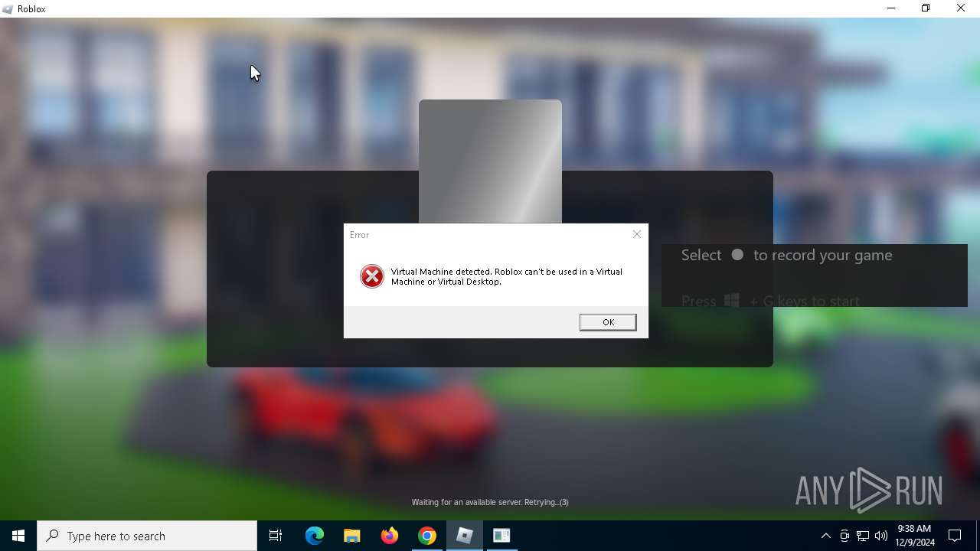Open the volume control tray icon
The height and width of the screenshot is (551, 980).
(881, 536)
